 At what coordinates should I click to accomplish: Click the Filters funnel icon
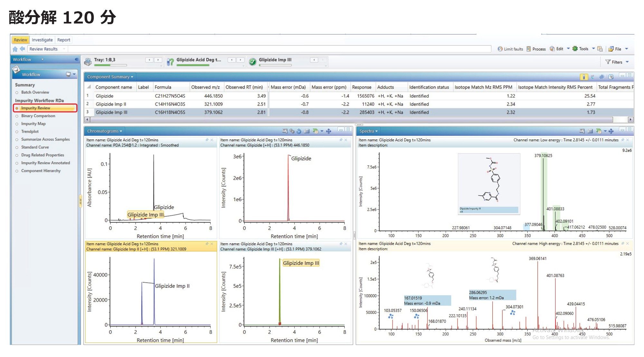coord(608,62)
